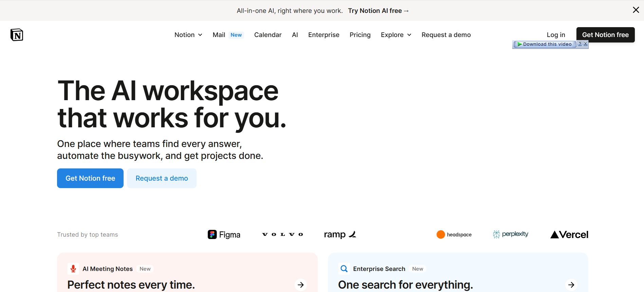Click the One search for everything heading
The height and width of the screenshot is (292, 644).
pos(405,285)
